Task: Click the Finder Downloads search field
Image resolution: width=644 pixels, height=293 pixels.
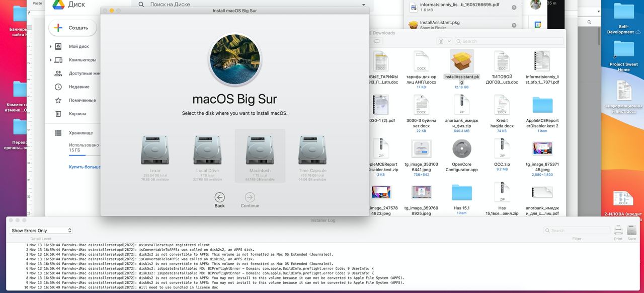Action: click(x=509, y=41)
